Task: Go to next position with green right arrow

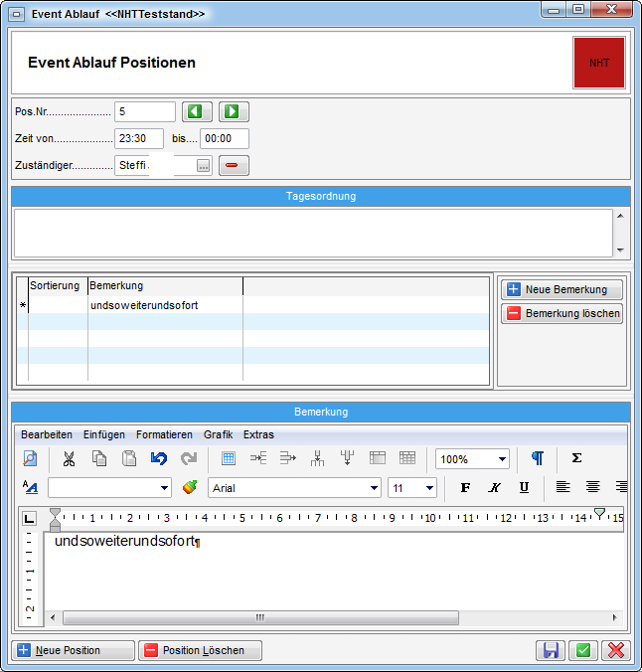Action: pyautogui.click(x=235, y=111)
